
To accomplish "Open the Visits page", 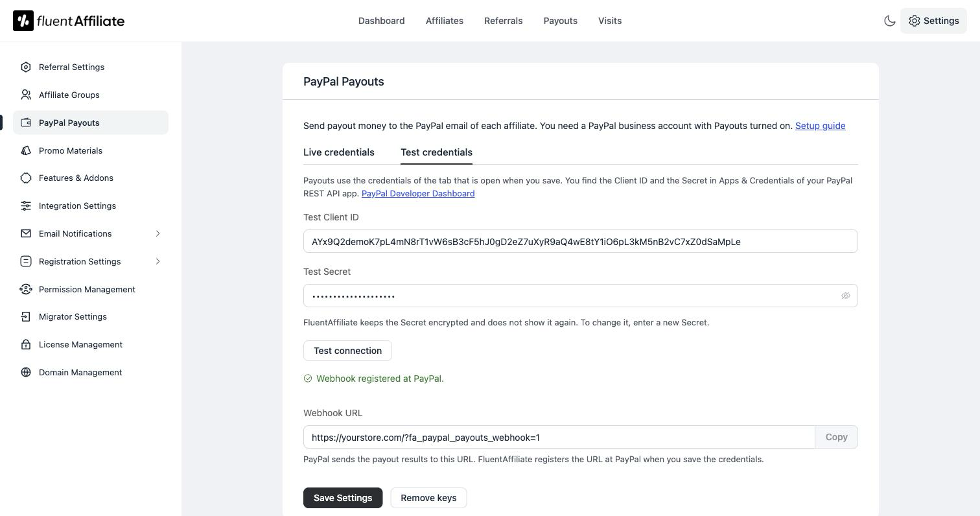I will (610, 21).
